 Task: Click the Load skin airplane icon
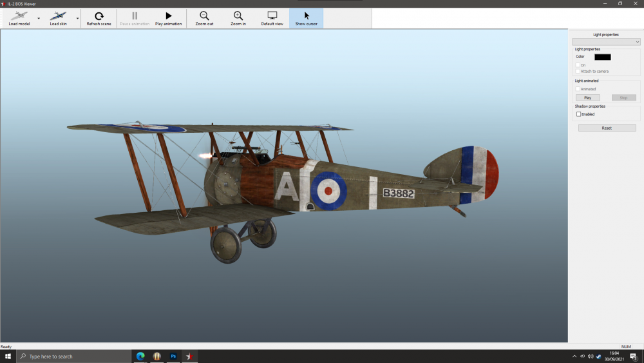[58, 16]
